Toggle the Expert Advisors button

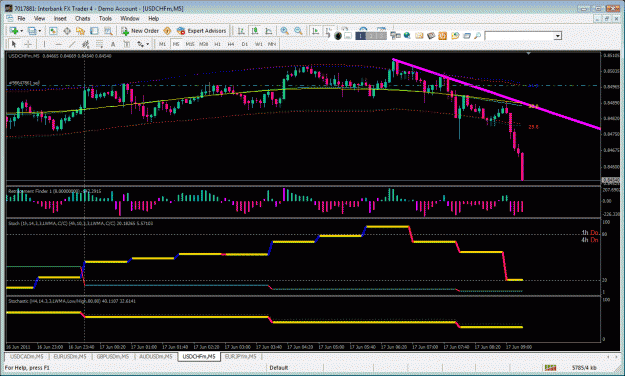click(202, 31)
